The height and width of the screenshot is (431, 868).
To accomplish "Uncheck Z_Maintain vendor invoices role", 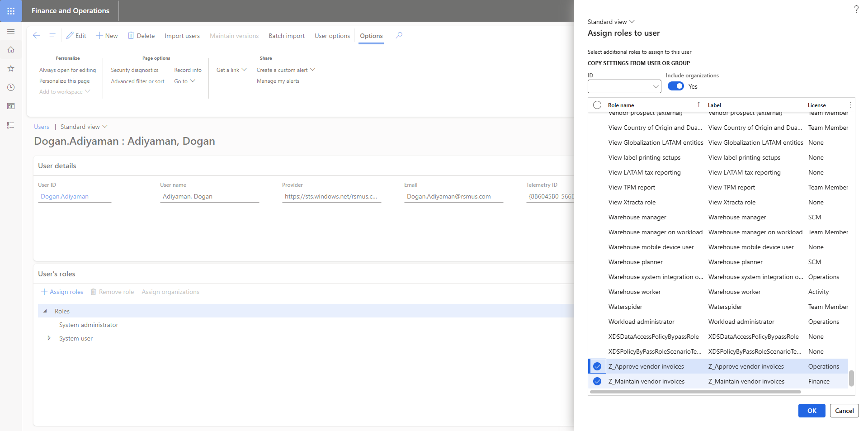I will (x=597, y=381).
